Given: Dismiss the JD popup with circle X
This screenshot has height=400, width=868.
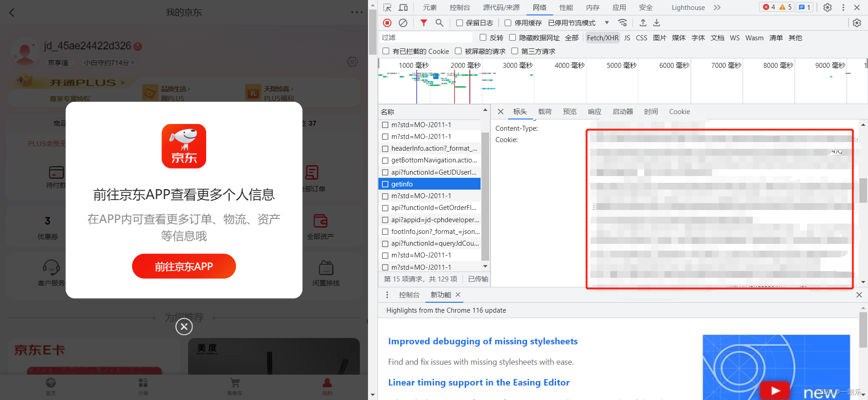Looking at the screenshot, I should 184,326.
